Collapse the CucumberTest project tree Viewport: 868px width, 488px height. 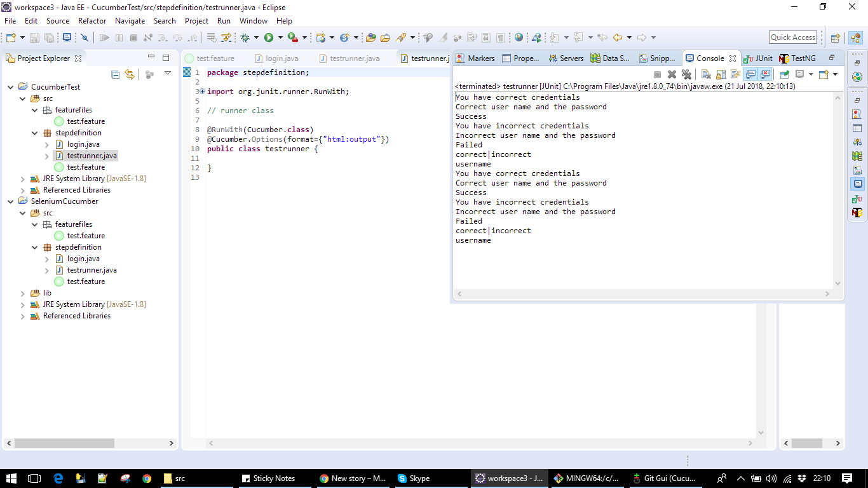(x=9, y=86)
